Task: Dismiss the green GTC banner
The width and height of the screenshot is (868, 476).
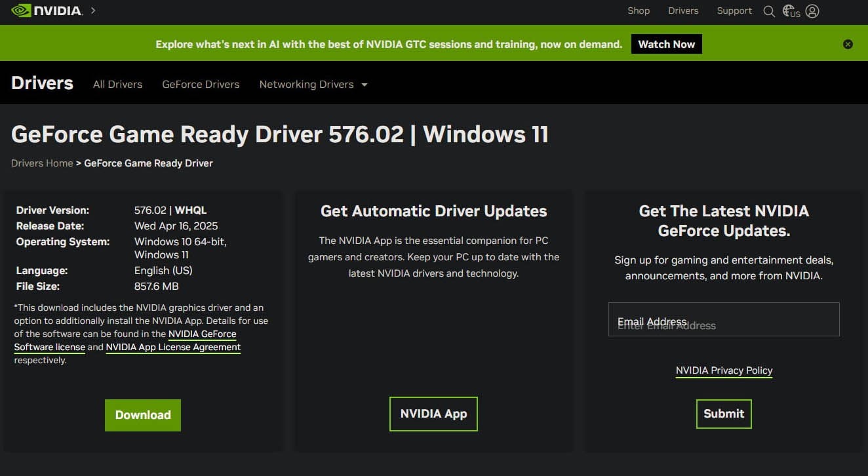Action: [848, 45]
